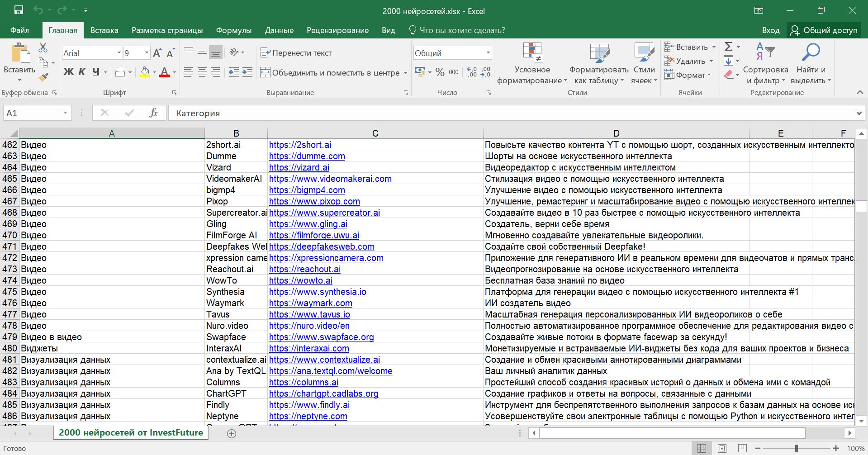
Task: Apply center text alignment icon
Action: tap(202, 72)
